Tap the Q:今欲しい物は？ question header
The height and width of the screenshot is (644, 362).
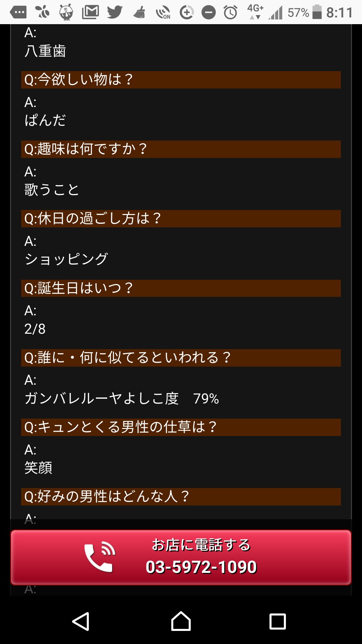[181, 80]
